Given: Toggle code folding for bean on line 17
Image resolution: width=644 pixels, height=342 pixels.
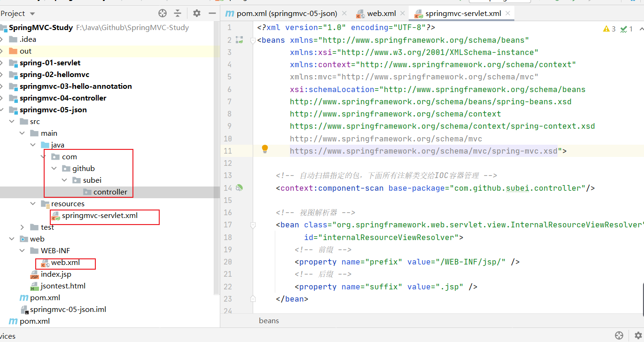Looking at the screenshot, I should click(253, 225).
